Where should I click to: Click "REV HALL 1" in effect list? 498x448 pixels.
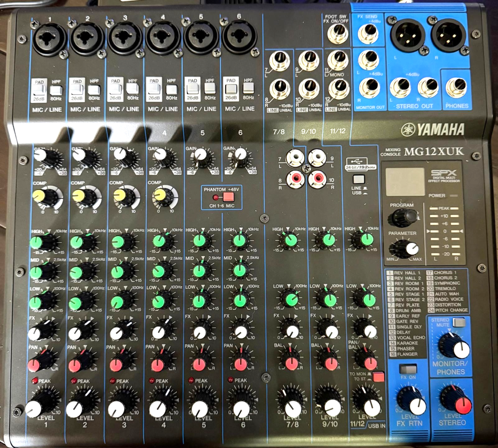pyautogui.click(x=408, y=273)
